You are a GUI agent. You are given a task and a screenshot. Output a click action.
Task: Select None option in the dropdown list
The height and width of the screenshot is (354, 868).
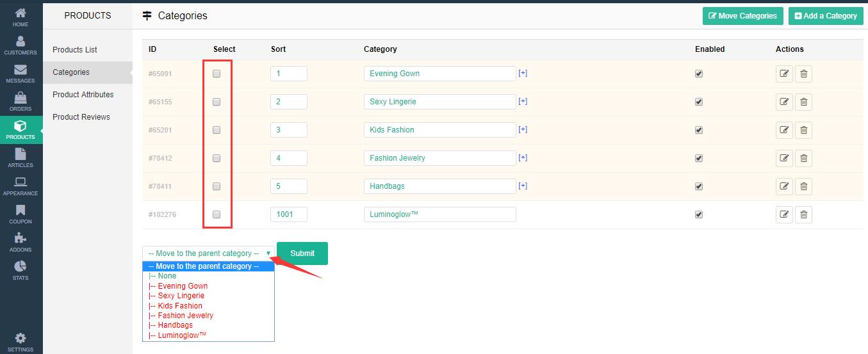coord(167,276)
